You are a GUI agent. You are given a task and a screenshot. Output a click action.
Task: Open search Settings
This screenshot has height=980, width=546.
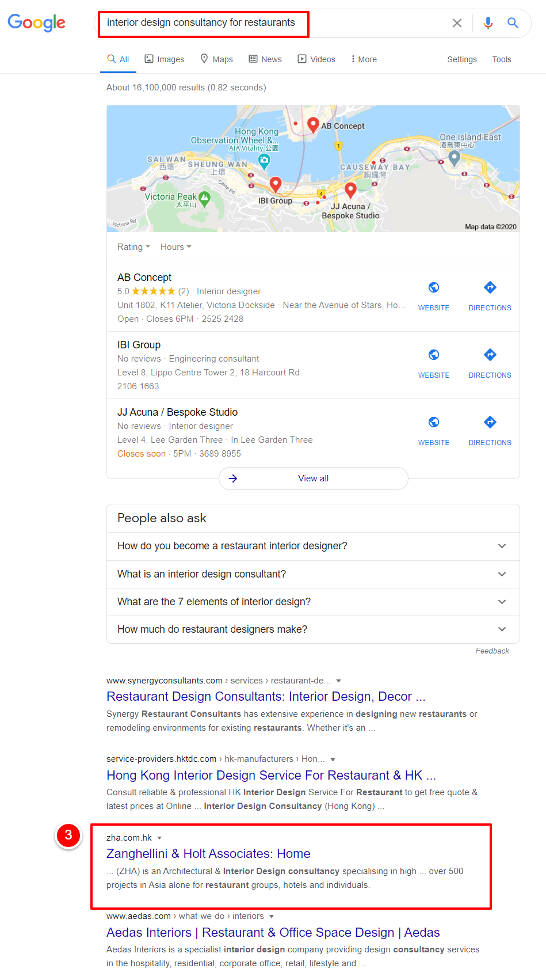(x=462, y=59)
